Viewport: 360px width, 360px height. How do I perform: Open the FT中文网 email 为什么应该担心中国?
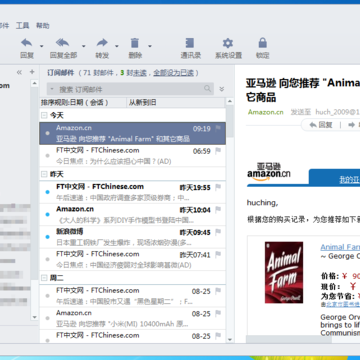tap(132, 156)
